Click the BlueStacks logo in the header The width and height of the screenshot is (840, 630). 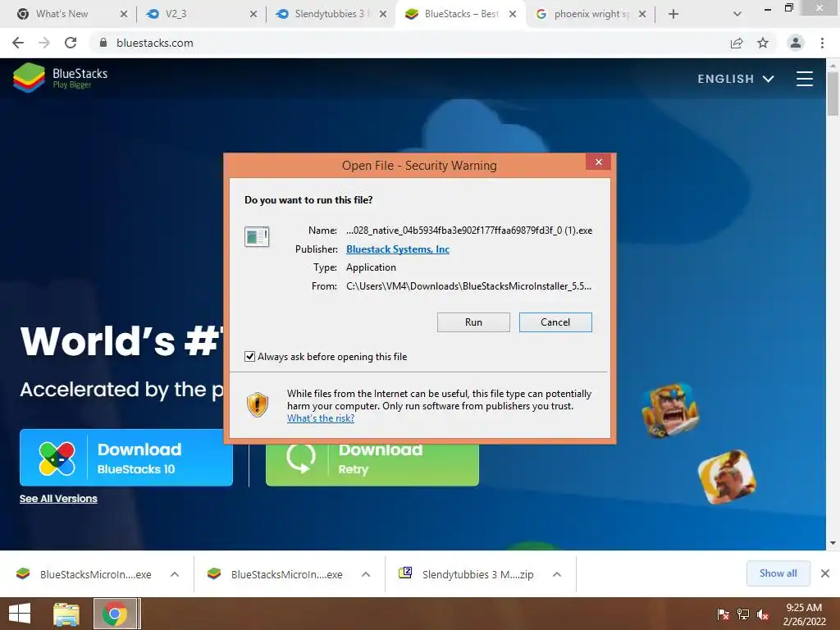tap(60, 78)
